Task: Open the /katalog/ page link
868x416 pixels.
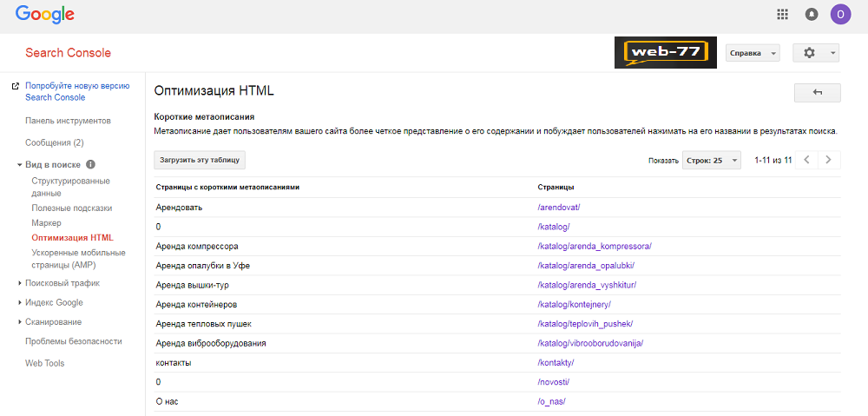Action: (554, 227)
